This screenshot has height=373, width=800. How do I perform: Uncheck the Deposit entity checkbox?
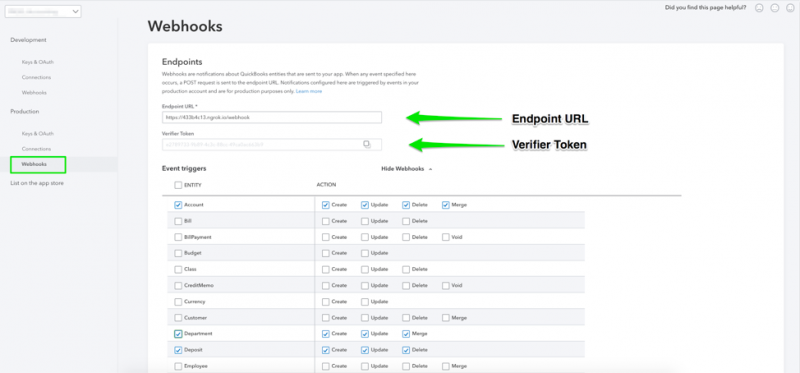(x=178, y=351)
